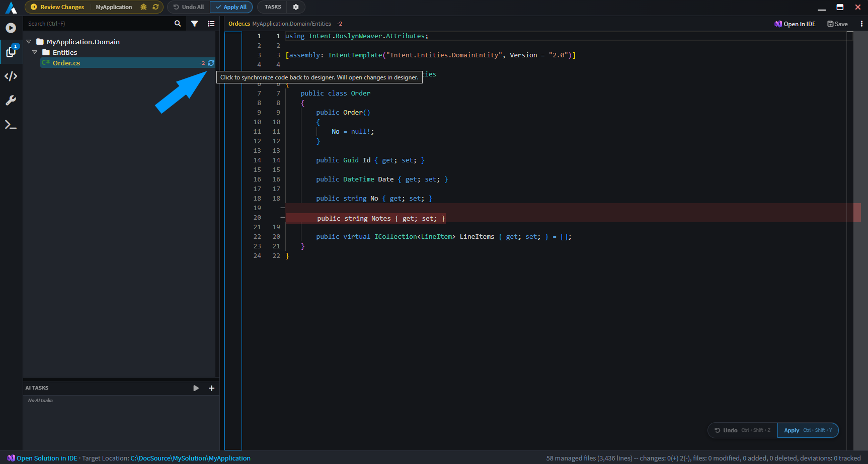Open the changed files view with badge
Screen dimensions: 868x464
[x=11, y=51]
